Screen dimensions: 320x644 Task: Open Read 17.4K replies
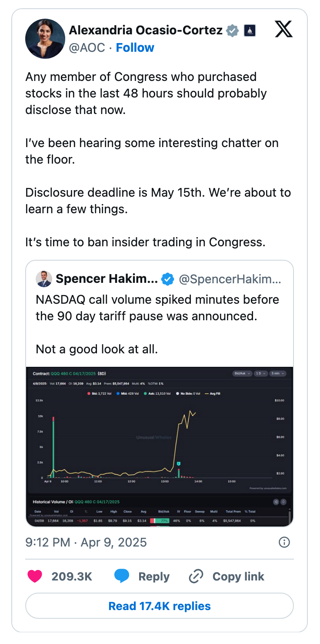(160, 606)
